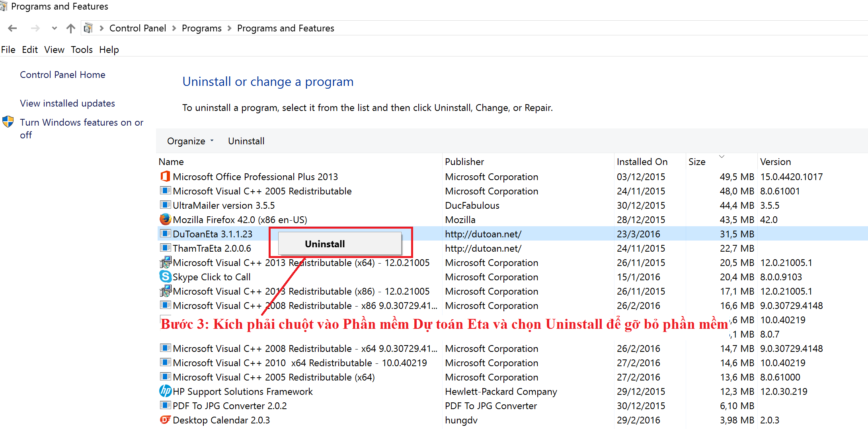Select Desktop Calendar 2.0.3 icon

pyautogui.click(x=165, y=419)
